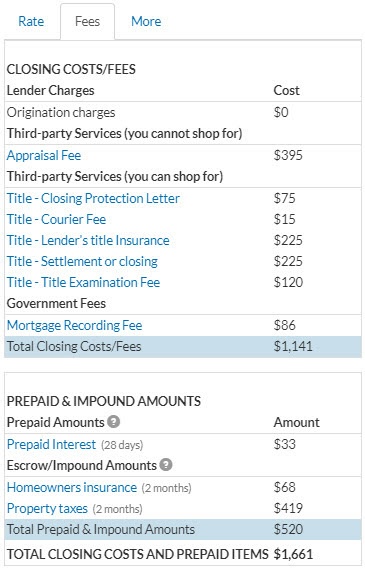The image size is (365, 570).
Task: Open the Homeowners insurance link
Action: (x=72, y=487)
